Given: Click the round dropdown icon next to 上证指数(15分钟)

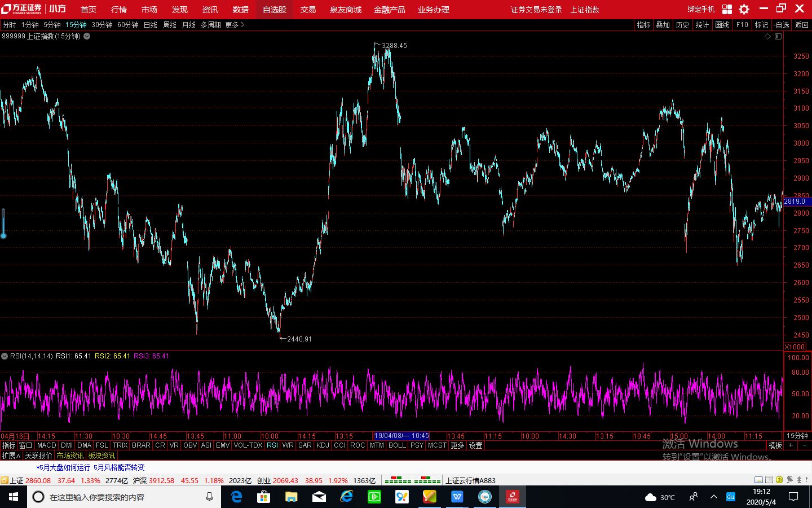Looking at the screenshot, I should coord(87,36).
